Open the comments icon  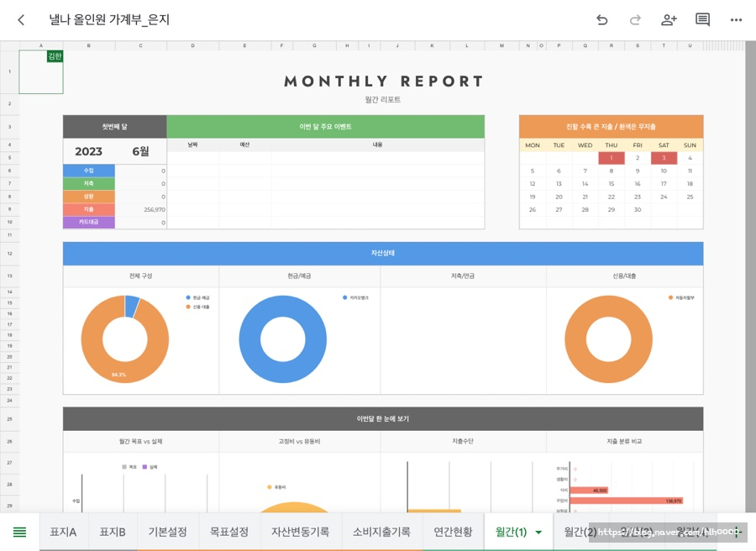[x=702, y=20]
